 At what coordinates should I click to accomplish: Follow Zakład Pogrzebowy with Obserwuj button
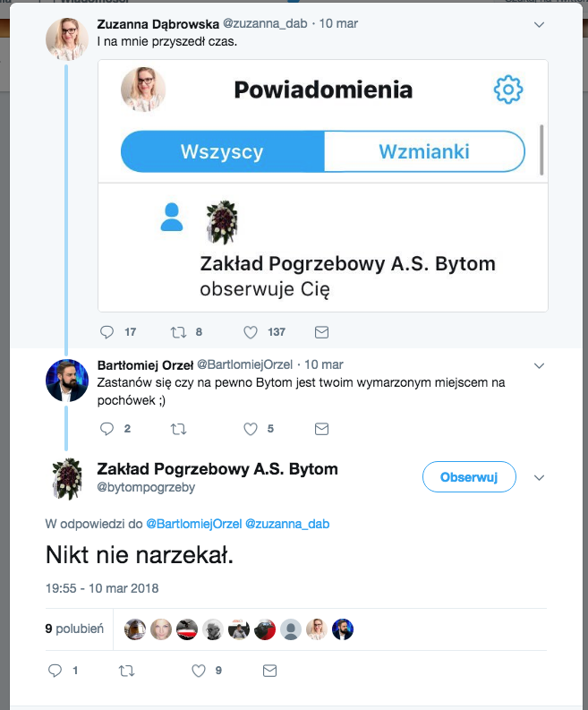[469, 477]
